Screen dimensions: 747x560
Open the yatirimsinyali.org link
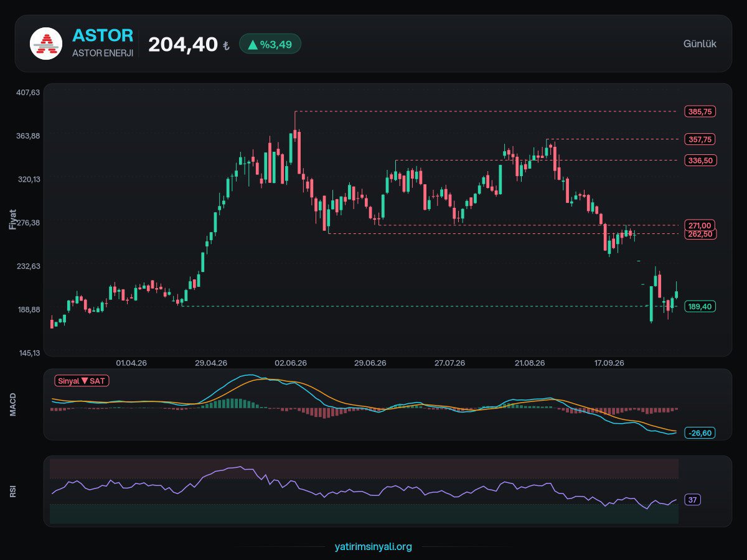click(373, 547)
